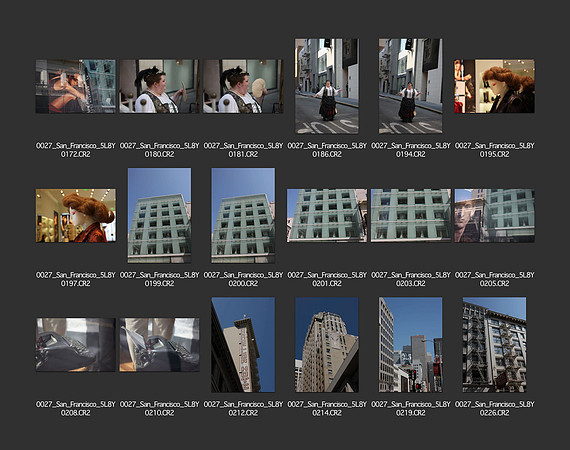Click filename label ending 0186.CR2
Viewport: 570px width, 450px height.
[327, 150]
